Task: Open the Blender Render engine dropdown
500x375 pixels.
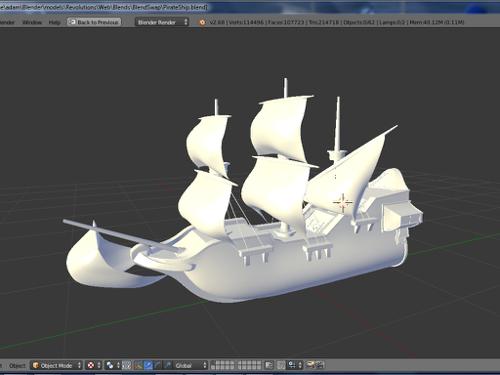Action: point(162,22)
